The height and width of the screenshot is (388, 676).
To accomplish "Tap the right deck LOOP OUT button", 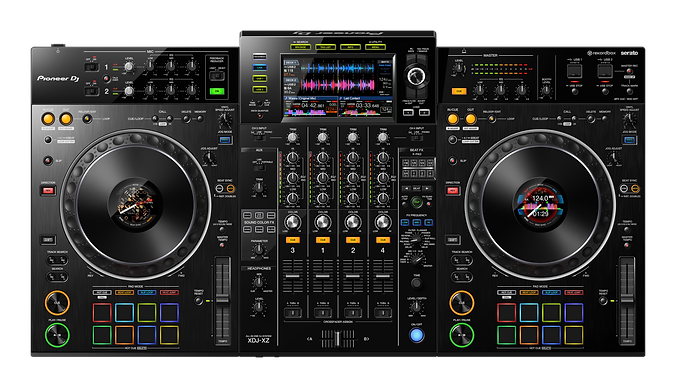I will [x=471, y=118].
